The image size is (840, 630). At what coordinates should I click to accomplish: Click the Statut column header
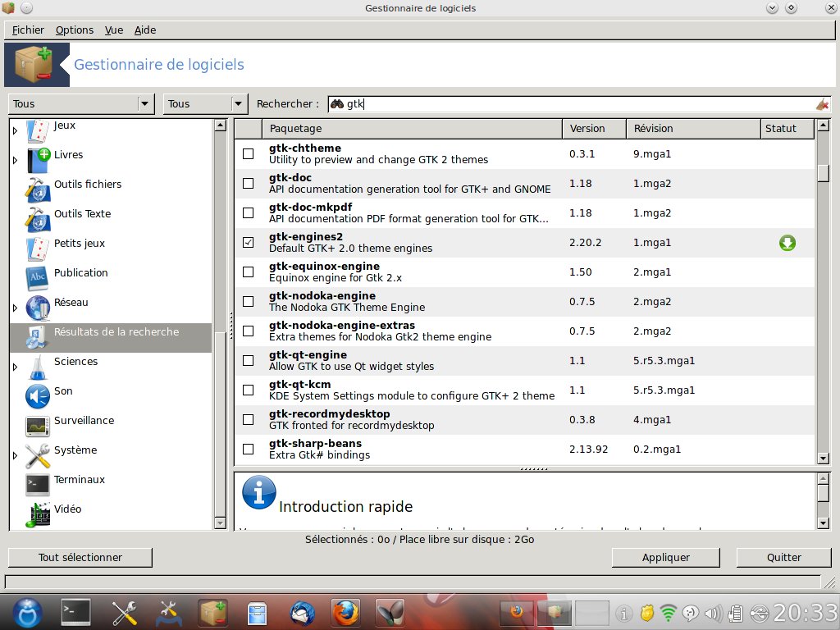pos(787,129)
